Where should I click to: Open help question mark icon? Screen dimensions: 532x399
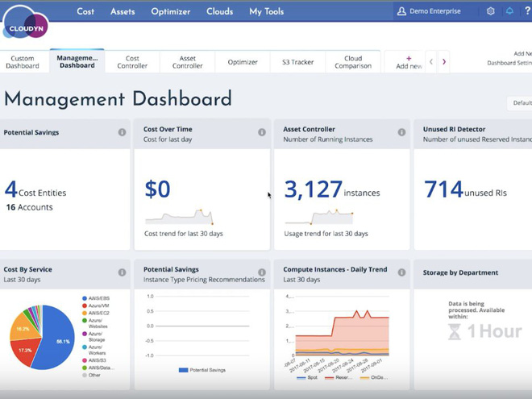528,11
